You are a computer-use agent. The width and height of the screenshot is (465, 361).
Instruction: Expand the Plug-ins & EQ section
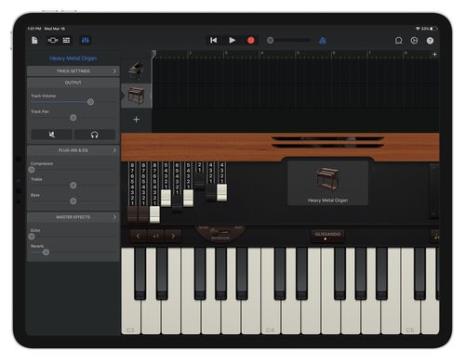click(x=73, y=150)
